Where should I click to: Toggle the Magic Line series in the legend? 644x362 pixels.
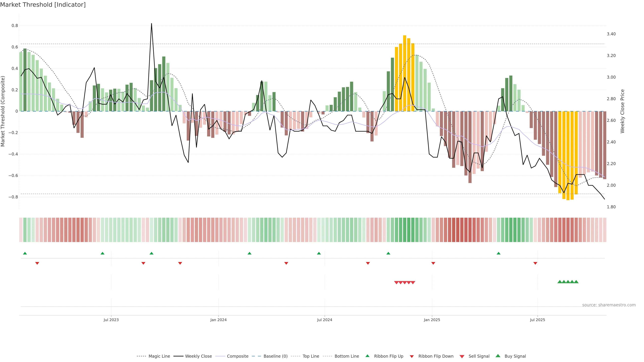click(x=159, y=356)
